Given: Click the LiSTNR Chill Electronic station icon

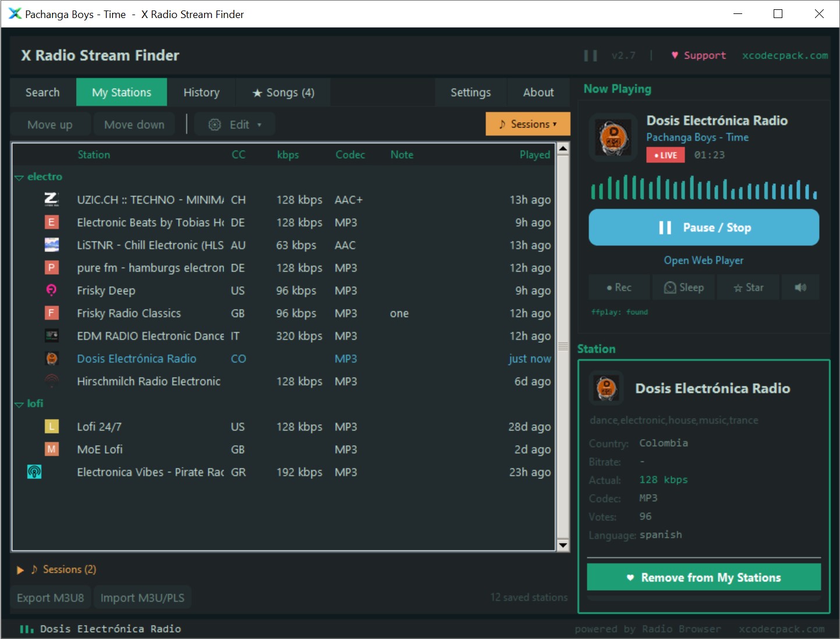Looking at the screenshot, I should 51,245.
